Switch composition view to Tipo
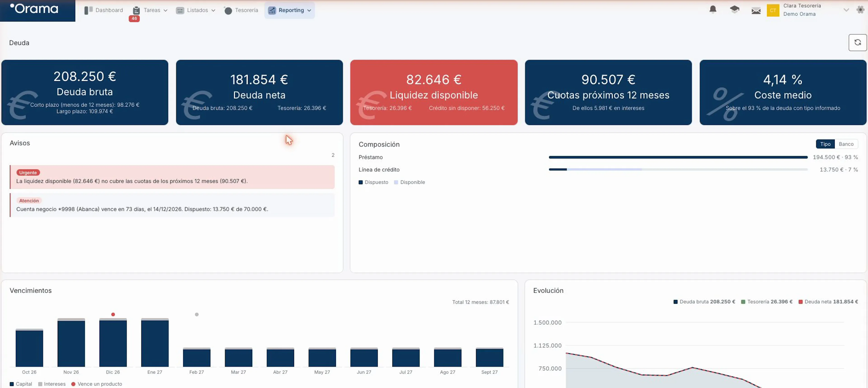Viewport: 868px width, 388px height. pos(825,144)
